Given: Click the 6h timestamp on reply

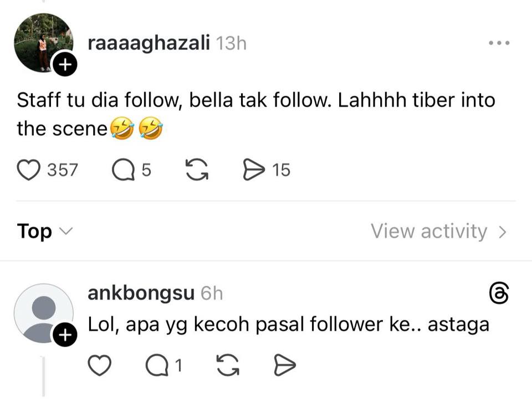Looking at the screenshot, I should pyautogui.click(x=212, y=293).
